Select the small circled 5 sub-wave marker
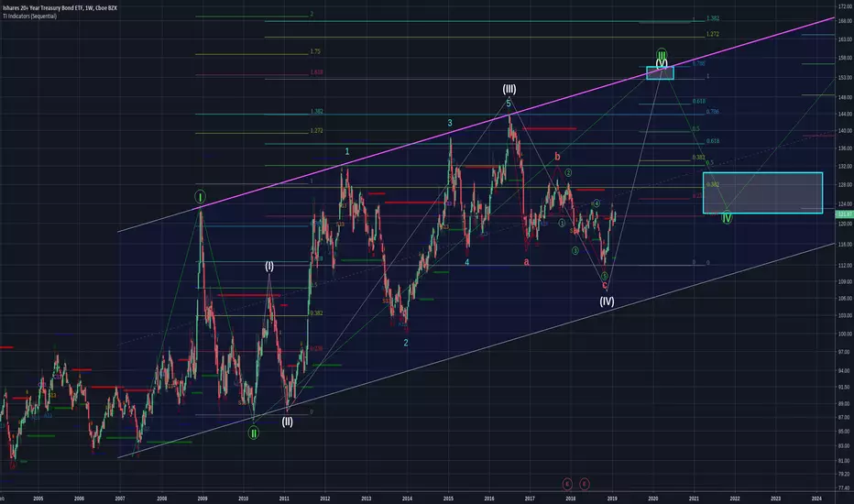The image size is (854, 504). point(605,276)
